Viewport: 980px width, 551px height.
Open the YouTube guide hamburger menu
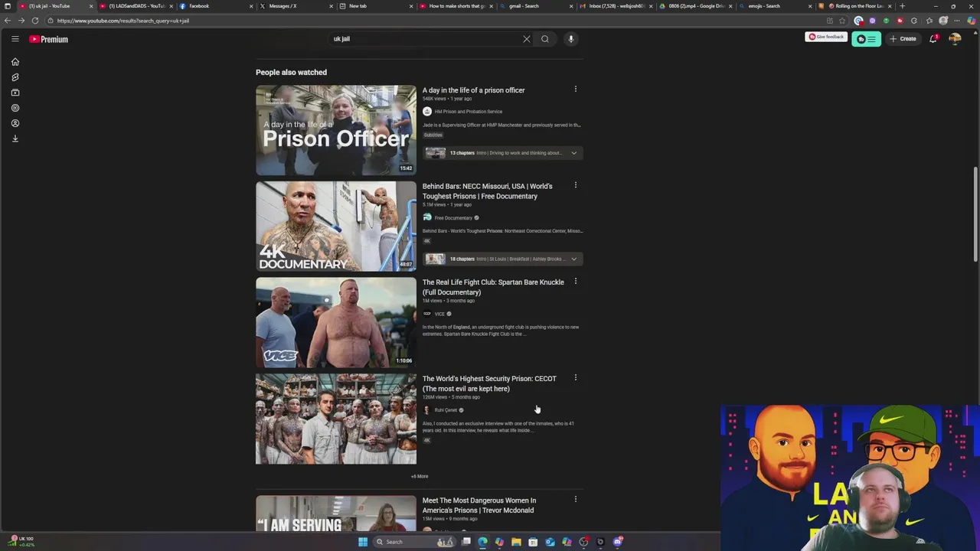(x=15, y=39)
